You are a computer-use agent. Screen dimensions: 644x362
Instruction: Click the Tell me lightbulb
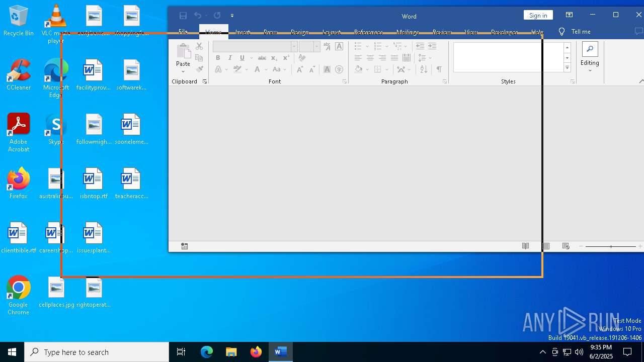coord(562,32)
